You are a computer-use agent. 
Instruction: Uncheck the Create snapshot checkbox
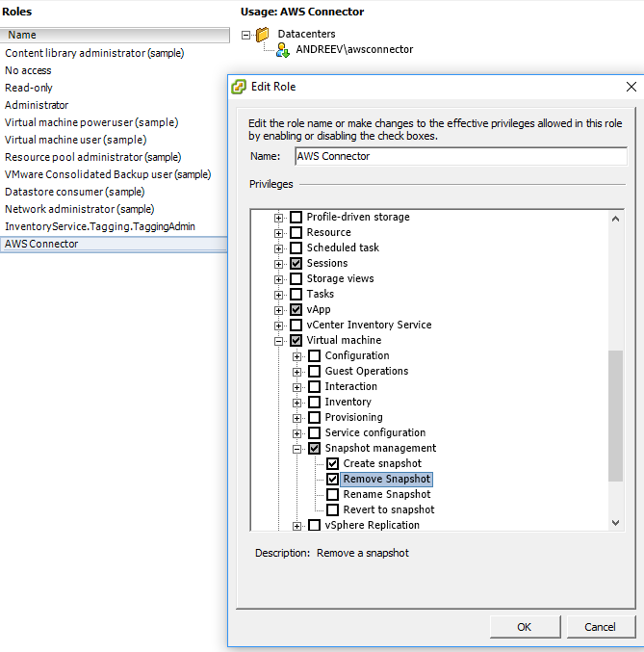tap(333, 463)
